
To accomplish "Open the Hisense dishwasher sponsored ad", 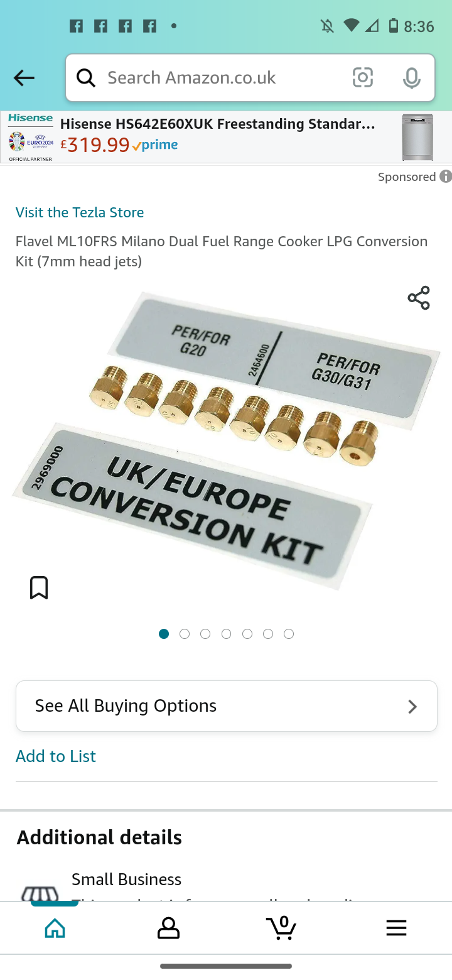I will pyautogui.click(x=226, y=138).
